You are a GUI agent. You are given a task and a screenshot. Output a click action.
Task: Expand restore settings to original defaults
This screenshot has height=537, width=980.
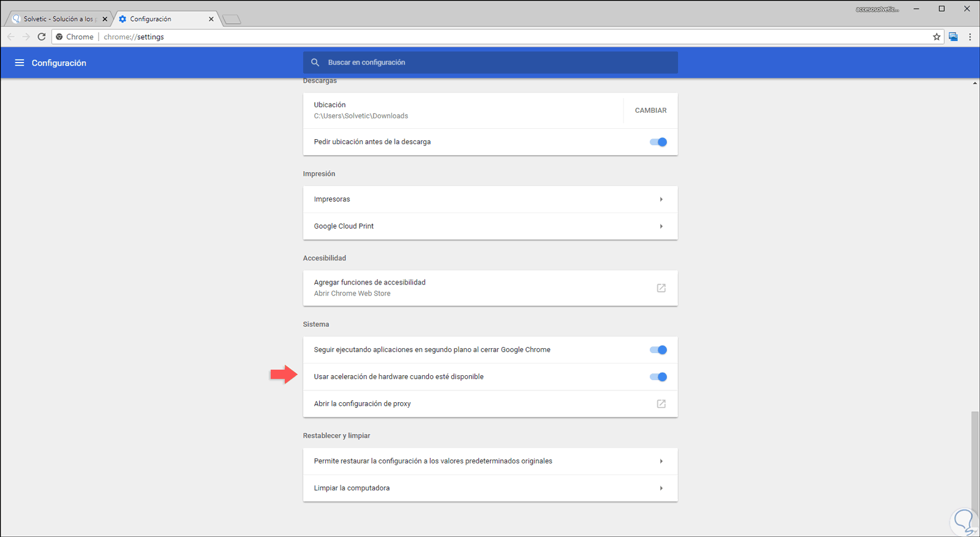pyautogui.click(x=661, y=461)
